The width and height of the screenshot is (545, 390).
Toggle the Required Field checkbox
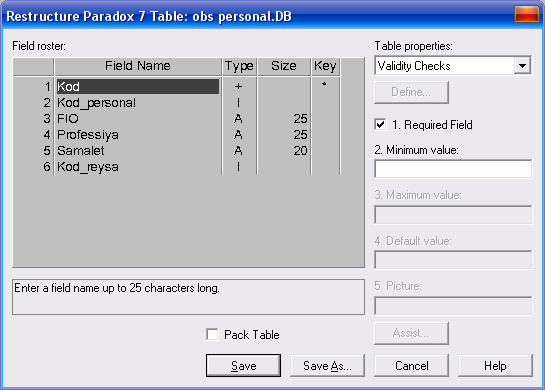point(380,124)
